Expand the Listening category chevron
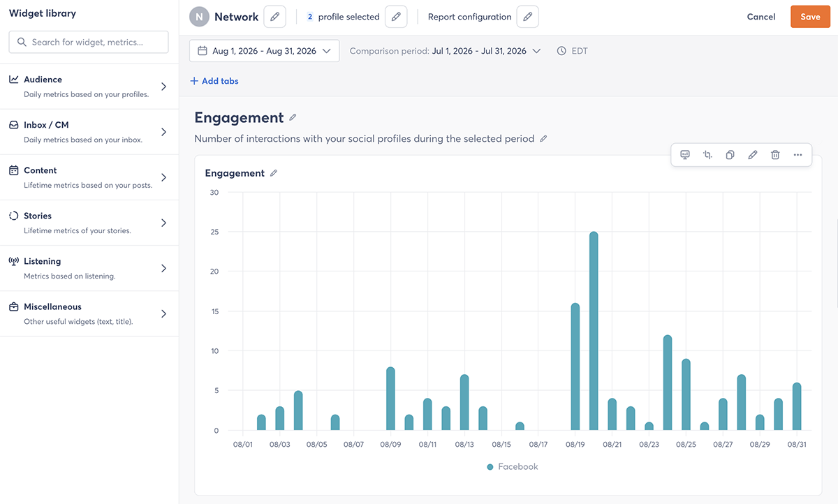 (163, 268)
